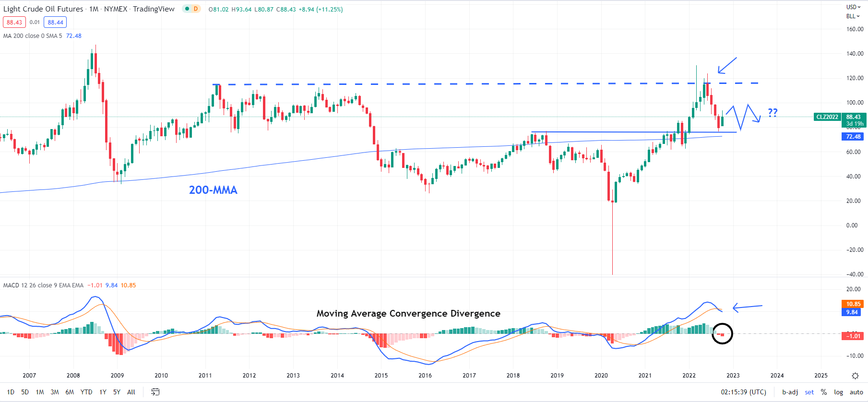The image size is (868, 402).
Task: Click the blue 88.44 buy price button
Action: coord(55,22)
